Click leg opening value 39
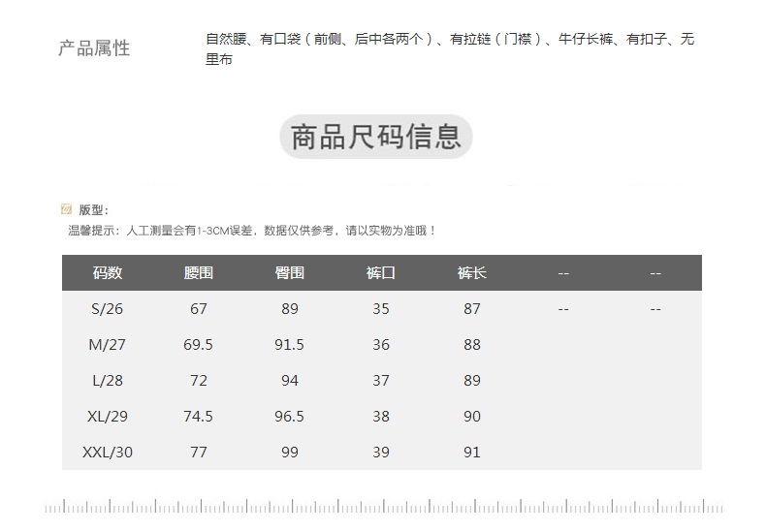 381,453
